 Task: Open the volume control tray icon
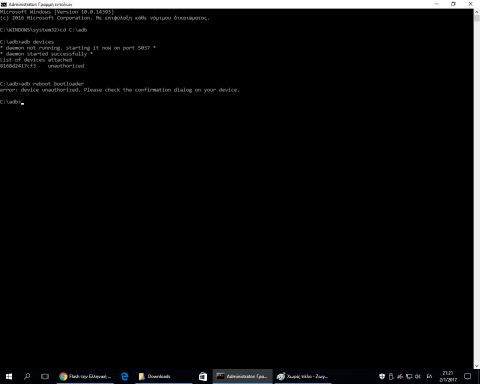[x=418, y=376]
